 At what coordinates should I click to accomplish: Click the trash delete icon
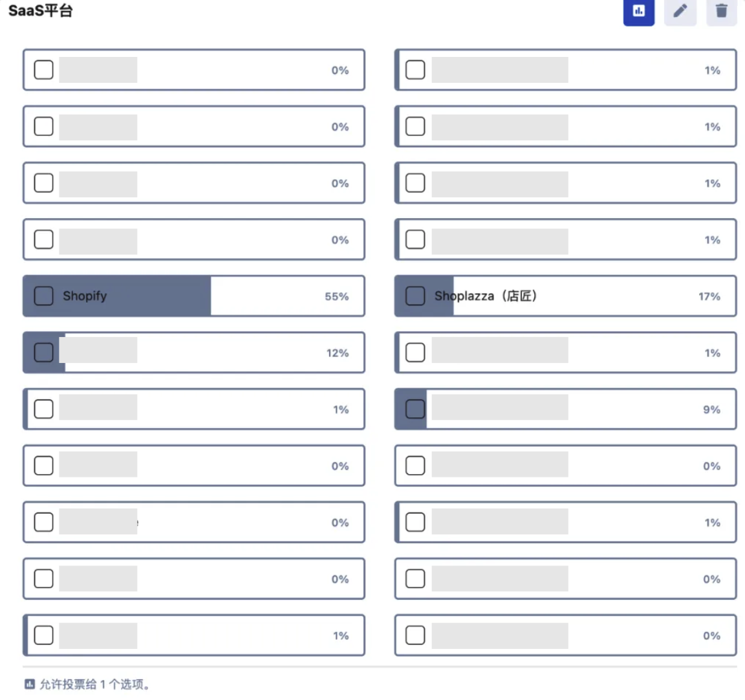(x=721, y=11)
